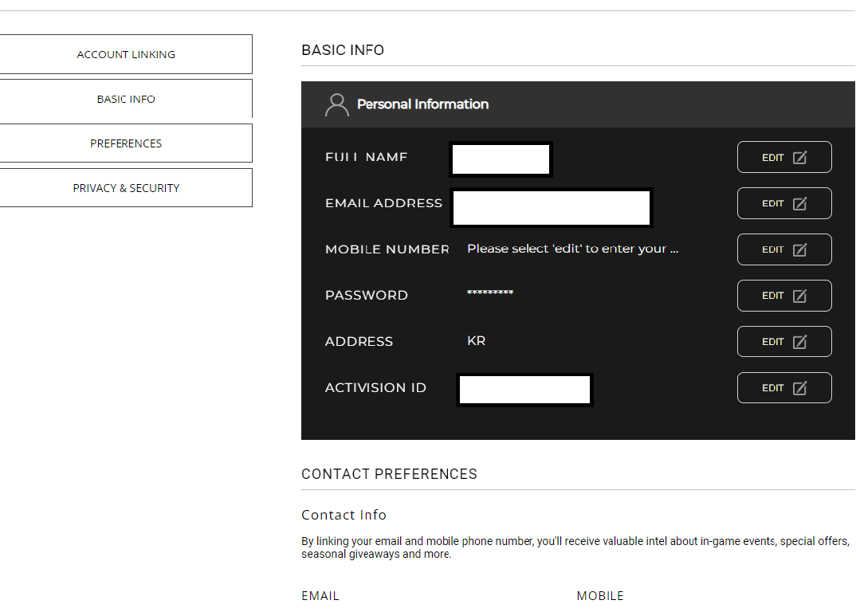Select the Basic Info sidebar tab
This screenshot has width=856, height=616.
[x=126, y=99]
